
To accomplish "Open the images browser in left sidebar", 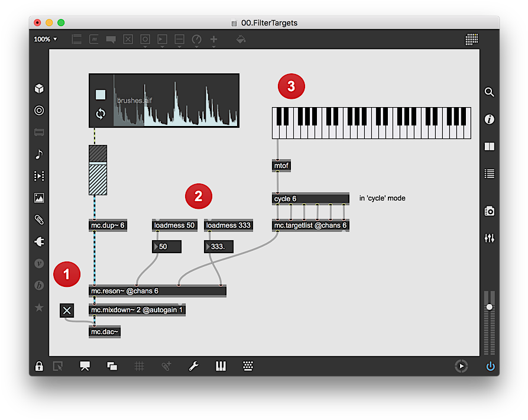I will pos(39,198).
